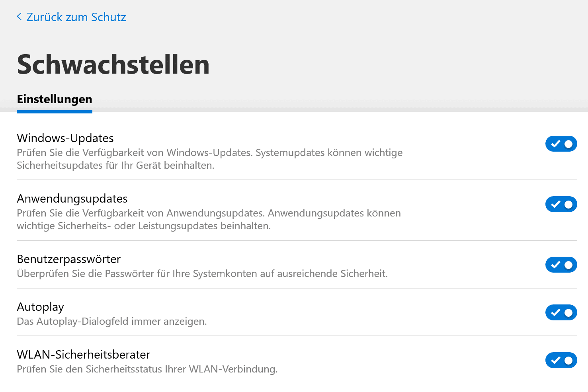Turn off the Anwendungsupdates switch
The width and height of the screenshot is (588, 392).
click(561, 204)
